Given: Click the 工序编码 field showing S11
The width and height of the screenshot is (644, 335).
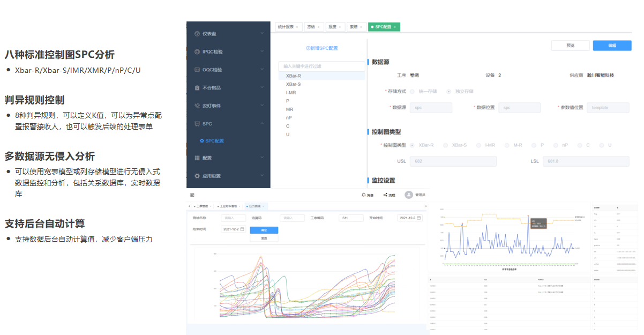Looking at the screenshot, I should pos(351,218).
